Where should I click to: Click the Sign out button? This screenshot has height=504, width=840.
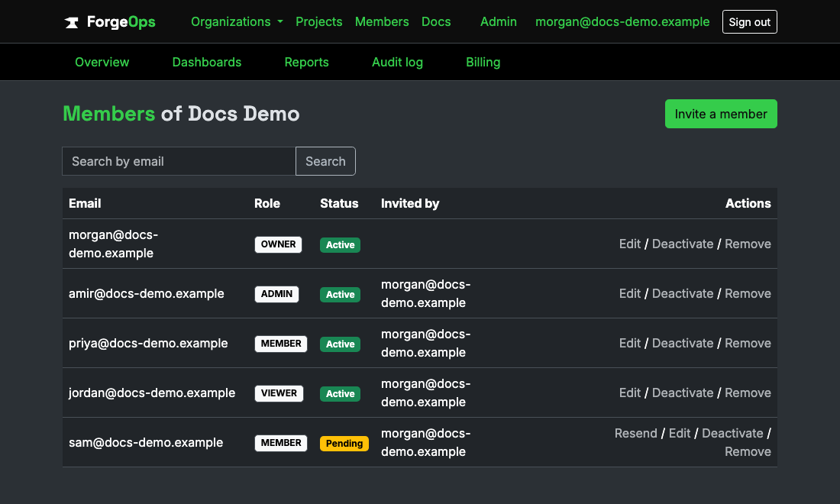click(x=749, y=22)
